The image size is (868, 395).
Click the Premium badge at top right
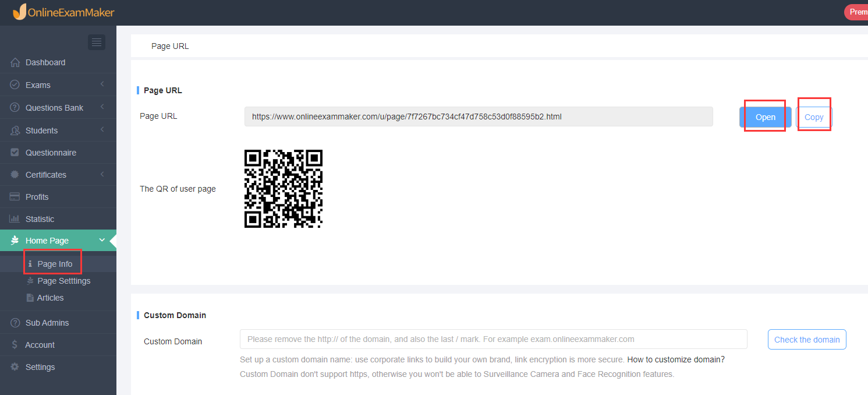coord(856,12)
